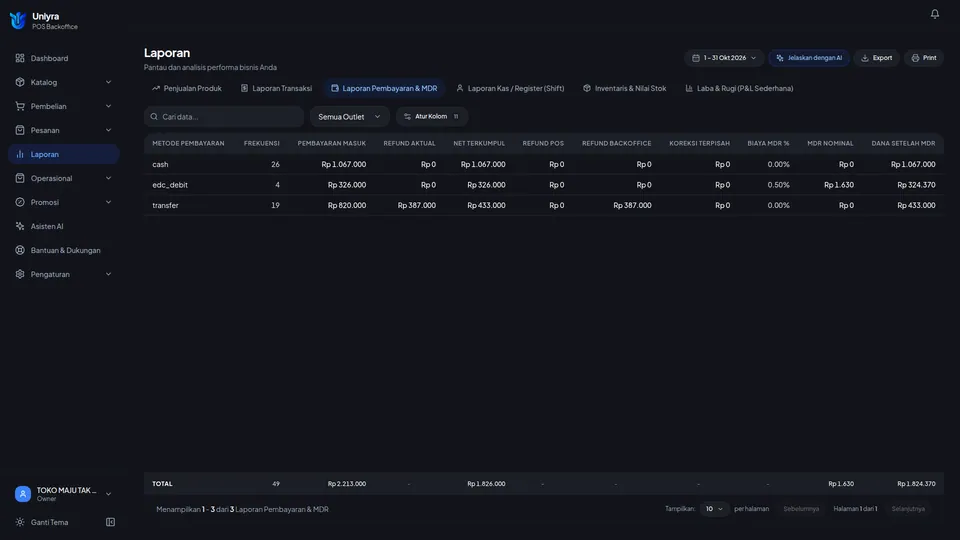Click the 0.50% Biaya MDR value

778,185
